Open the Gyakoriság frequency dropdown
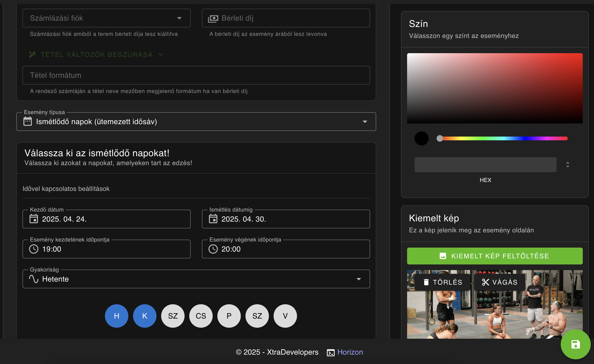This screenshot has width=594, height=364. coord(196,279)
